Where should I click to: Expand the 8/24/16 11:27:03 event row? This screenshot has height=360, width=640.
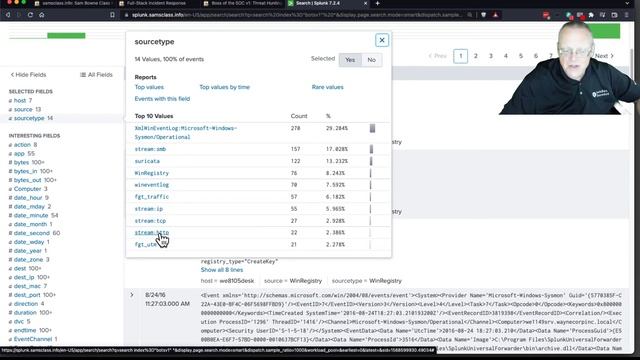131,295
